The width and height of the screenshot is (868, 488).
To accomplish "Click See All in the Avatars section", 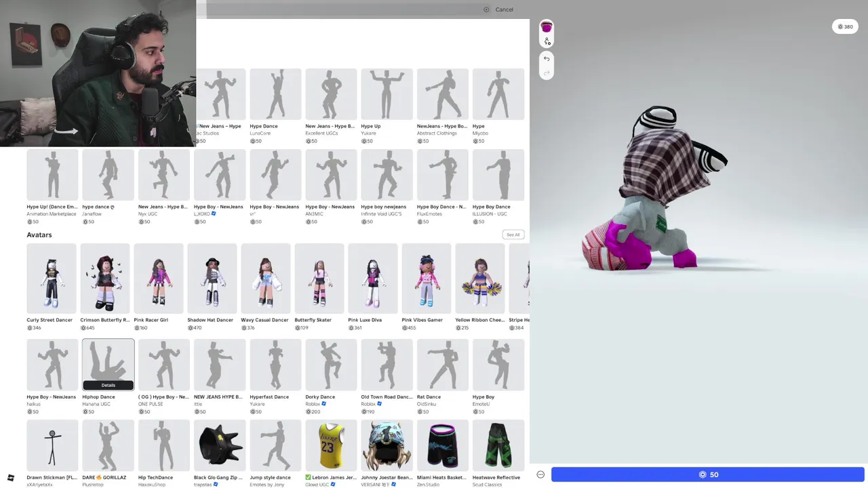I will pos(513,235).
